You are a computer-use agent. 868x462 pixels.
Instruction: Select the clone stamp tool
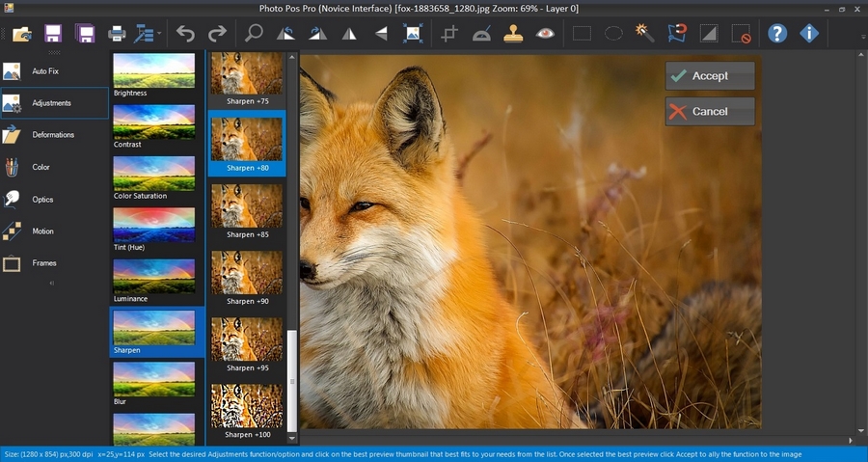tap(513, 34)
